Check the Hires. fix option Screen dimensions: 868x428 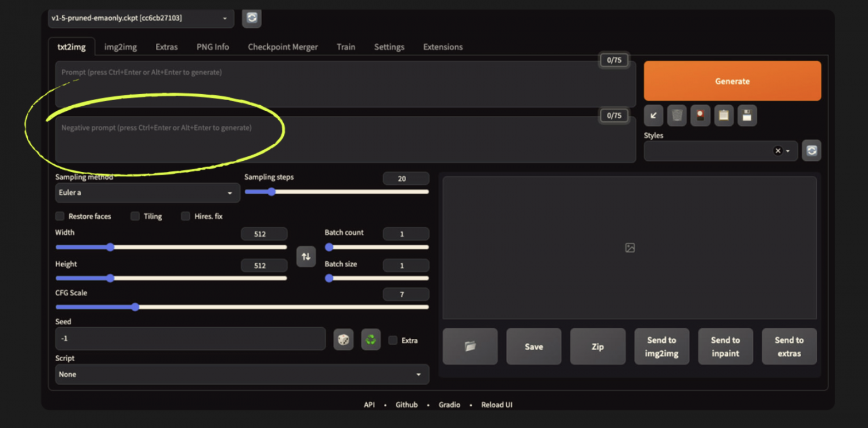pos(185,216)
